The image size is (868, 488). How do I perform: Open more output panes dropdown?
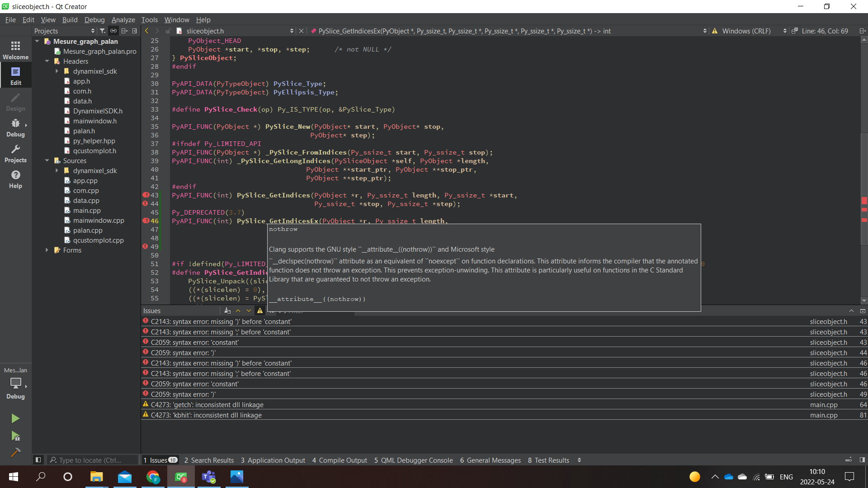pos(579,460)
